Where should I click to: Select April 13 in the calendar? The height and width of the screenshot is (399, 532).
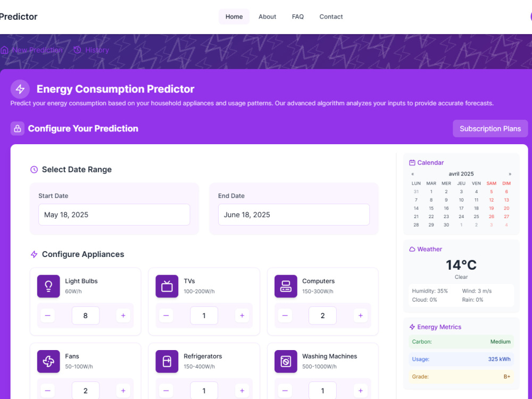pyautogui.click(x=506, y=200)
